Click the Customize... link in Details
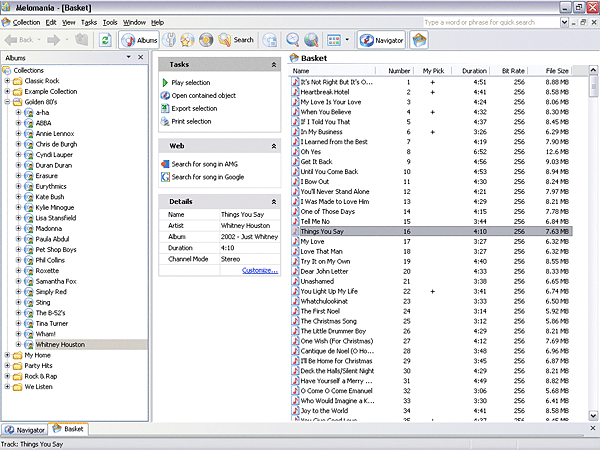The width and height of the screenshot is (600, 450). pyautogui.click(x=259, y=270)
